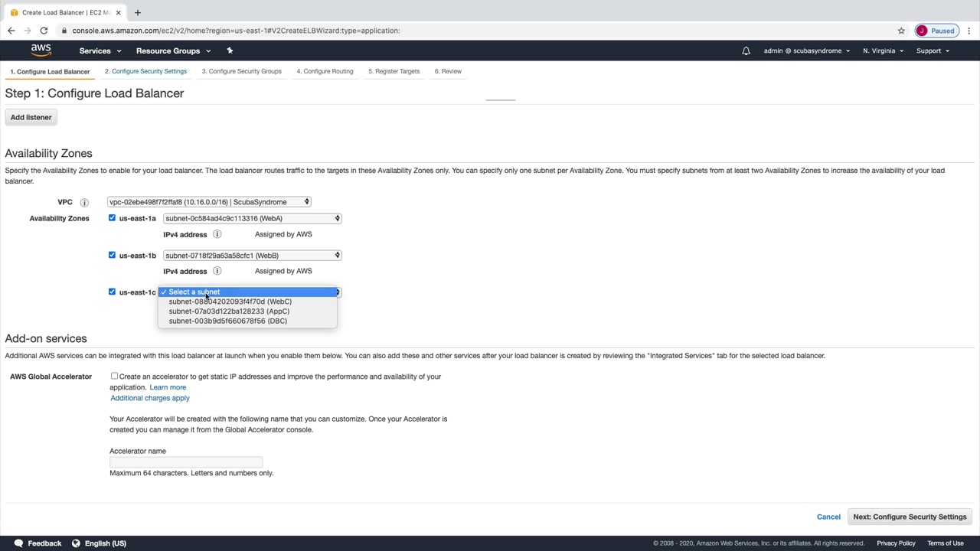Click the pin shortcut icon in AWS navbar
The image size is (980, 551).
[x=230, y=51]
